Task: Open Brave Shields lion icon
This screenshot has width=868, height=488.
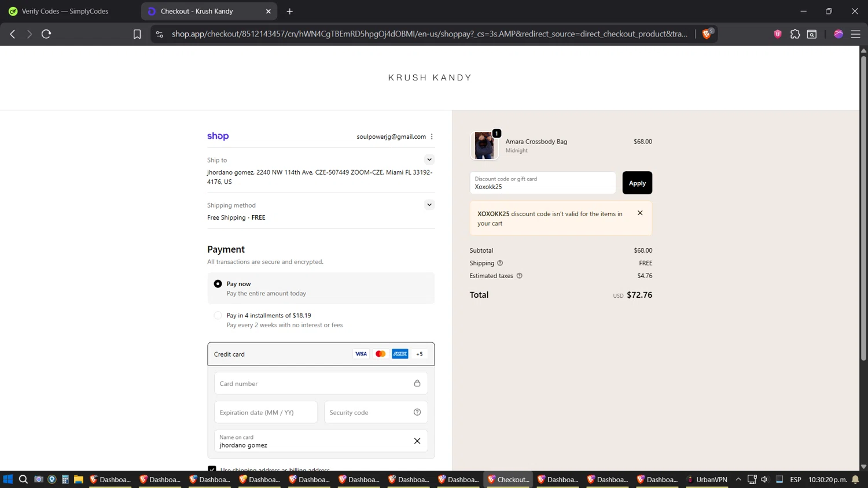Action: point(707,34)
